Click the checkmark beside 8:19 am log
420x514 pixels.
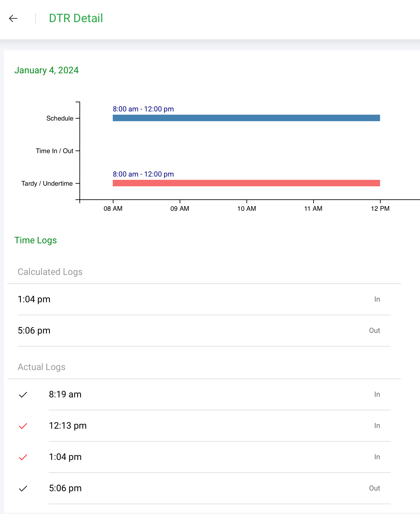(x=23, y=395)
